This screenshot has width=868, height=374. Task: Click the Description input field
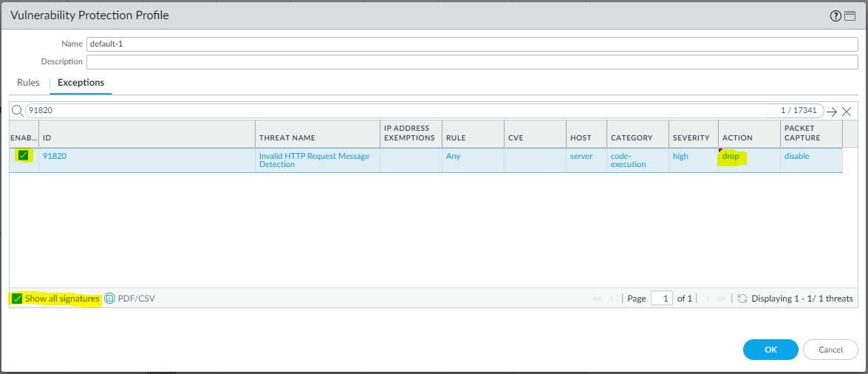click(x=472, y=62)
